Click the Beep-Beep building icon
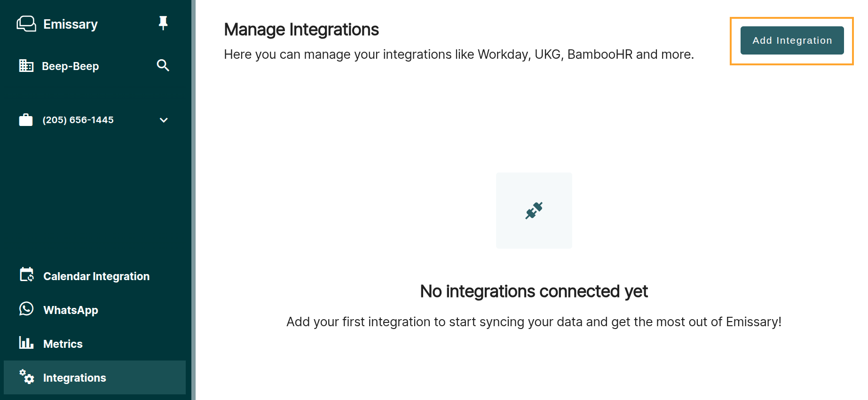The image size is (868, 400). tap(26, 66)
